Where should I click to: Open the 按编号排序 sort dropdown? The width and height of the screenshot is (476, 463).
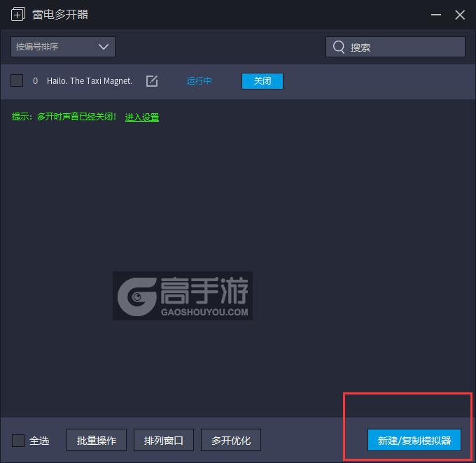63,47
